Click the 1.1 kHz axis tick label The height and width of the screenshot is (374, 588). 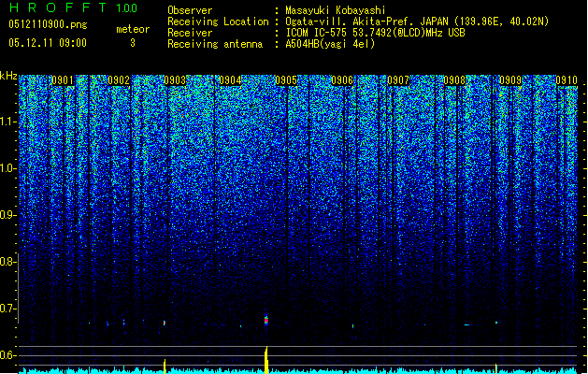[7, 122]
